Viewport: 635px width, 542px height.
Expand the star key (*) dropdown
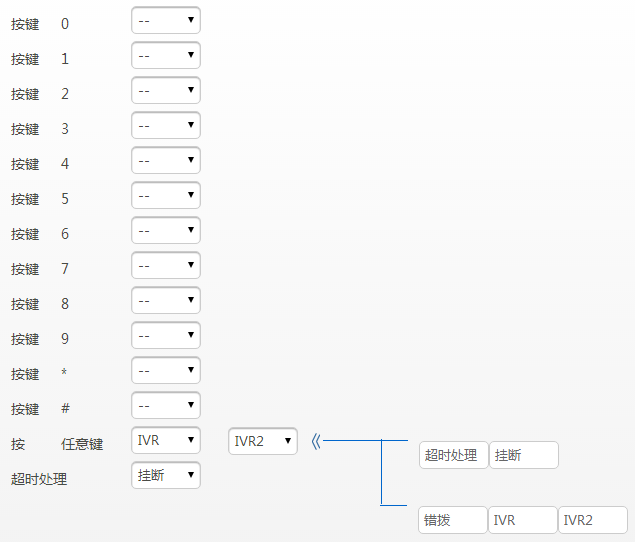[166, 371]
